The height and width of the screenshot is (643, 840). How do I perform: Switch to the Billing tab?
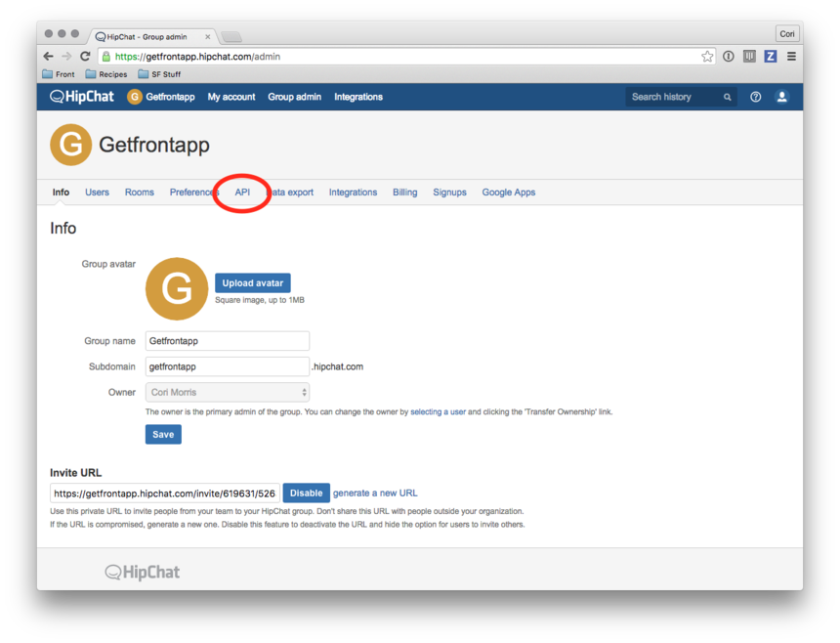(x=405, y=192)
